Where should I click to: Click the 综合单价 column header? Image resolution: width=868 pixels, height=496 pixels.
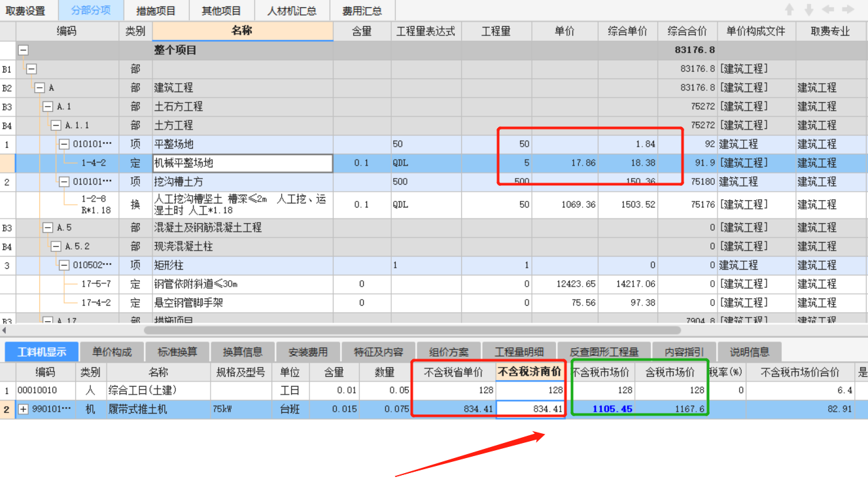[628, 31]
